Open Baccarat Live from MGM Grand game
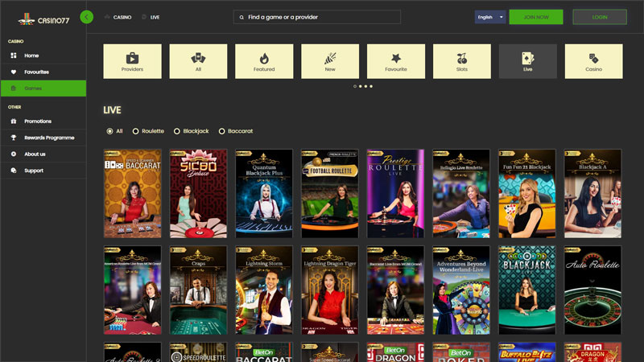Viewport: 644px width, 362px height. (395, 290)
